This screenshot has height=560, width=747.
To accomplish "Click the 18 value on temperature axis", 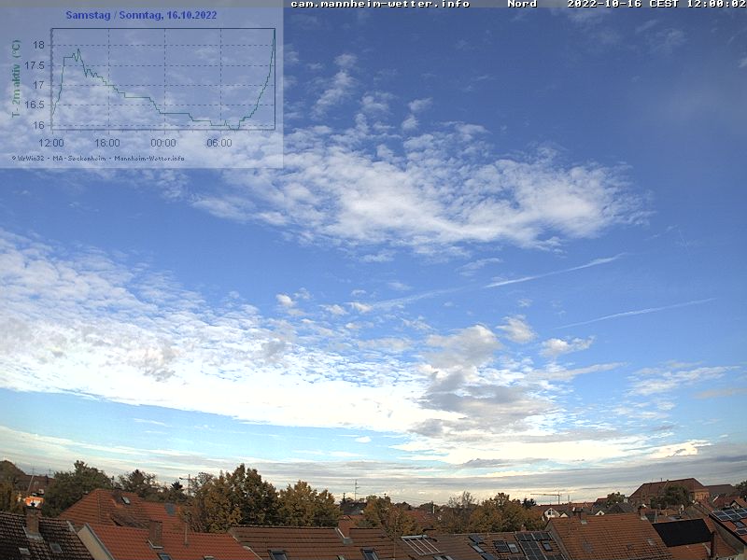I will click(38, 45).
